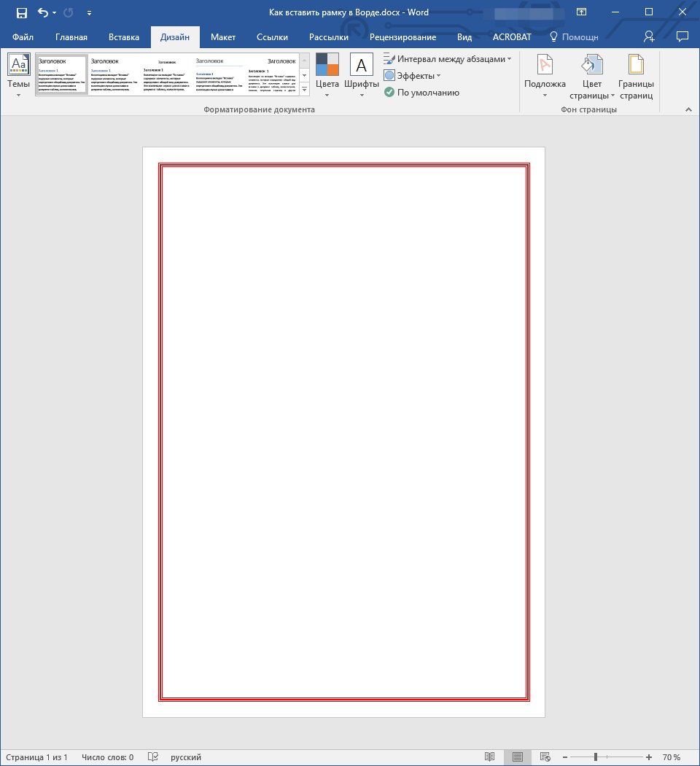The width and height of the screenshot is (700, 766).
Task: Click inside the red-bordered page area
Action: click(344, 433)
